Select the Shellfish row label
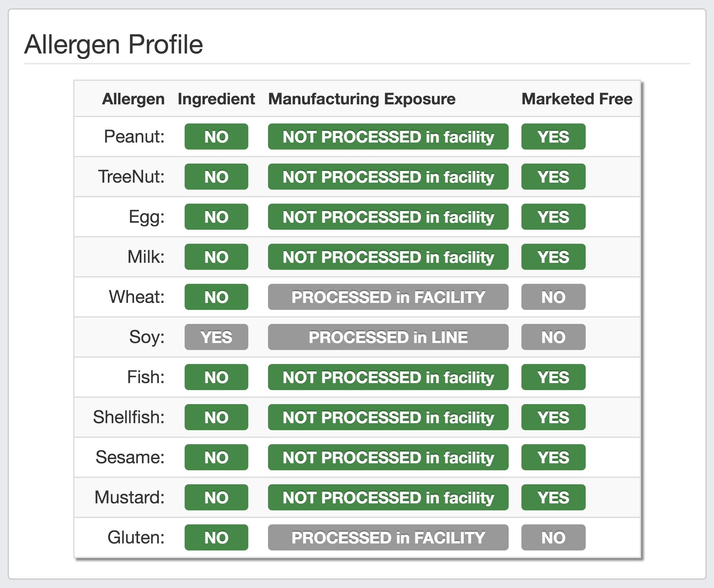 click(129, 417)
